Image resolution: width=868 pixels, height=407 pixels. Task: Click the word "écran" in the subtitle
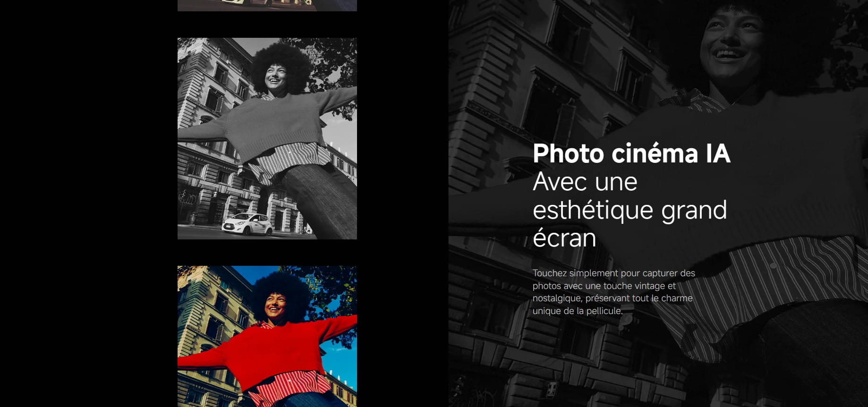pyautogui.click(x=564, y=238)
